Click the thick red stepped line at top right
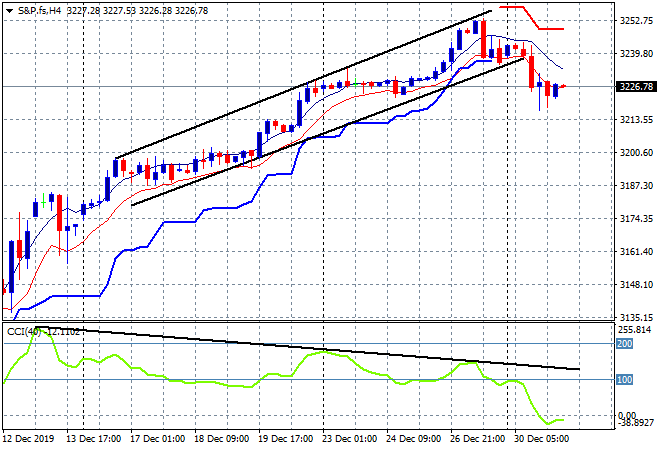This screenshot has width=660, height=450. click(532, 18)
